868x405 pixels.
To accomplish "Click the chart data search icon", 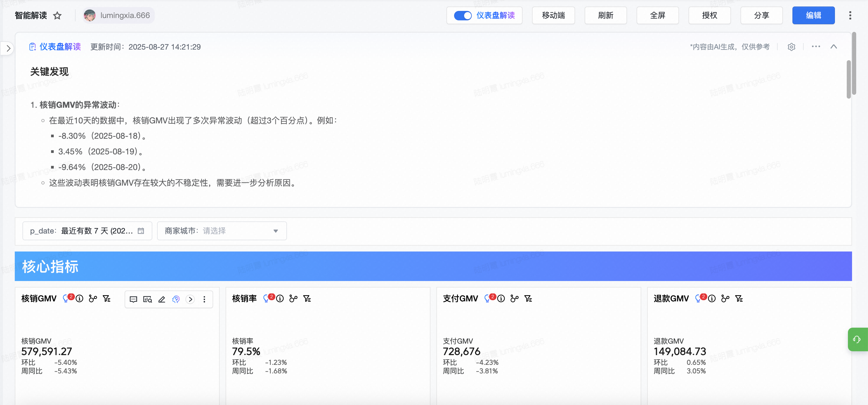I will pos(148,299).
